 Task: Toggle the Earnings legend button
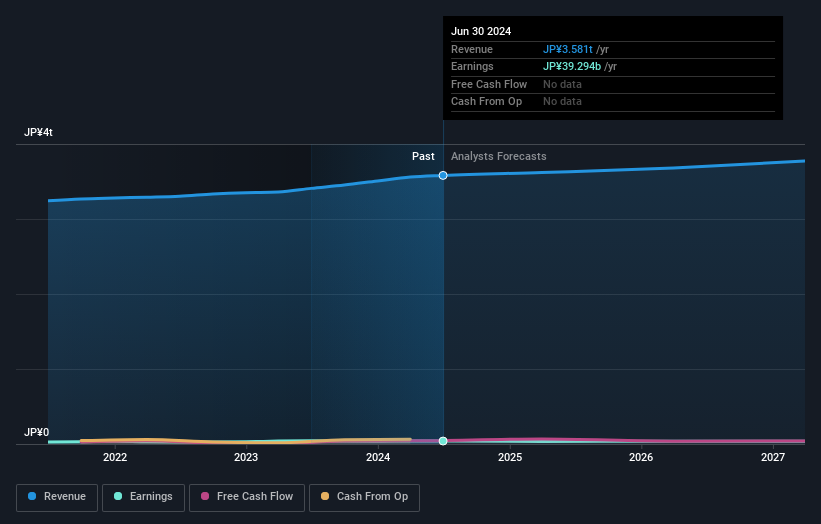point(143,497)
